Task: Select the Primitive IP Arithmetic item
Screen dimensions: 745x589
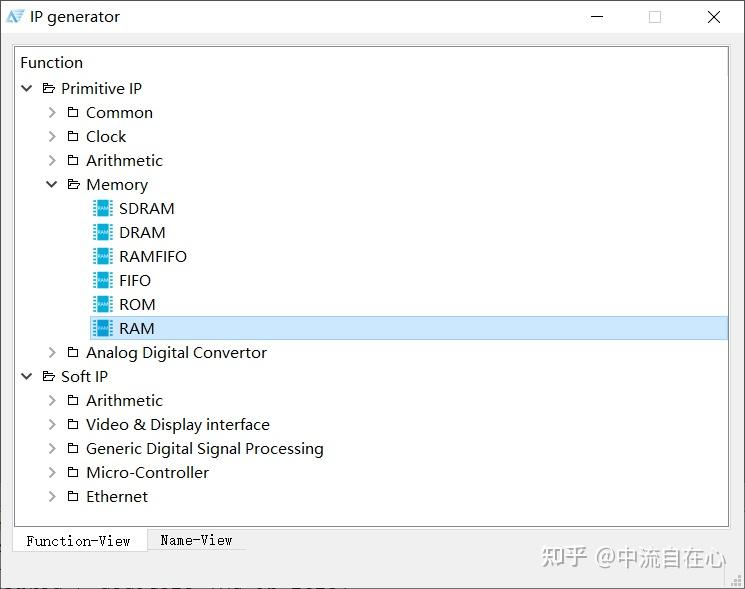Action: (124, 160)
